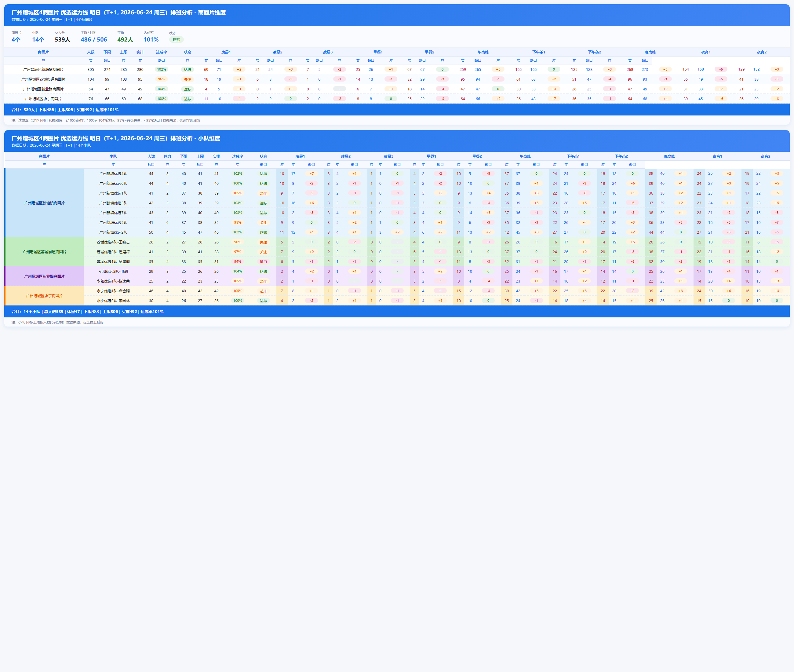
Task: Select the team row 广州新塘优选7队
Action: [x=436, y=213]
